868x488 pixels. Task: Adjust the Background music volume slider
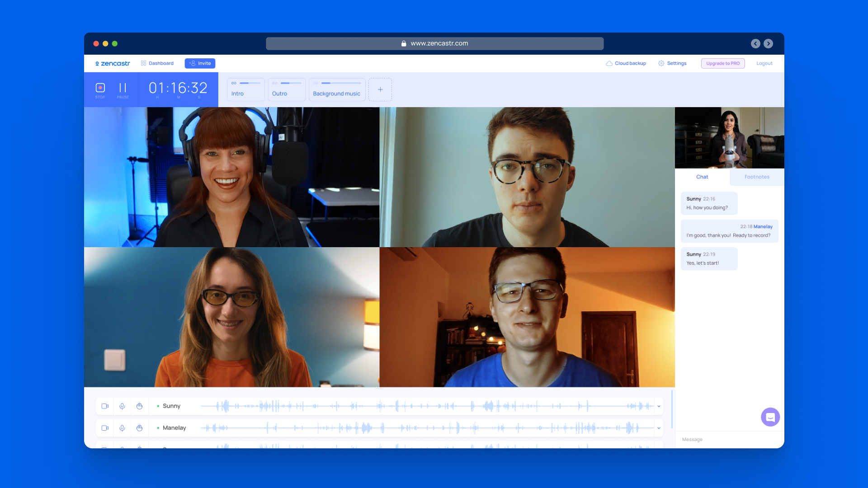coord(341,83)
